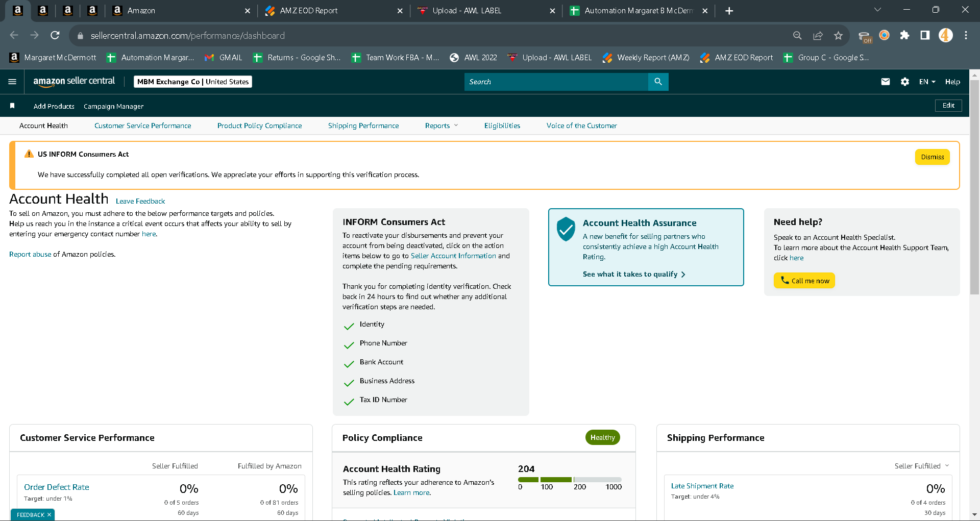Click the Seller Central search field
This screenshot has height=521, width=980.
tap(556, 82)
